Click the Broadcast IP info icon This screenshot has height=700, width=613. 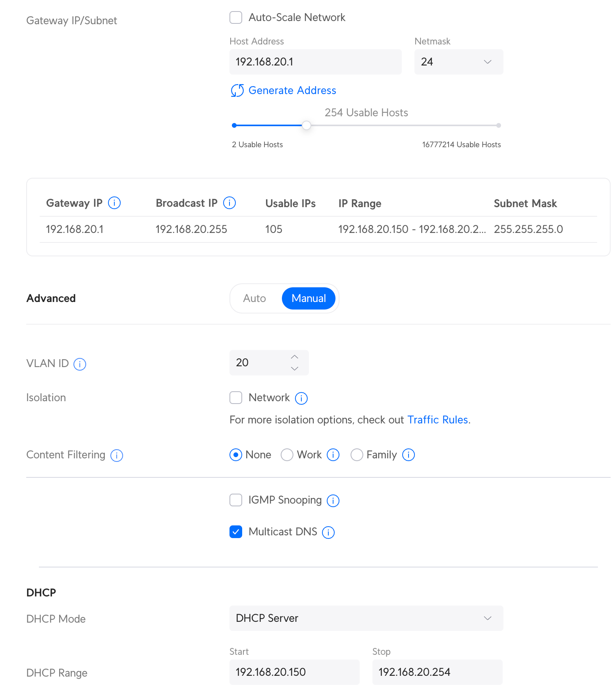tap(229, 203)
